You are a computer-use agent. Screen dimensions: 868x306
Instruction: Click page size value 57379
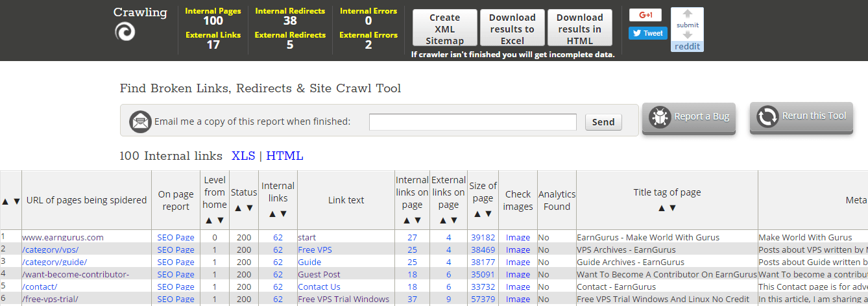pos(483,300)
